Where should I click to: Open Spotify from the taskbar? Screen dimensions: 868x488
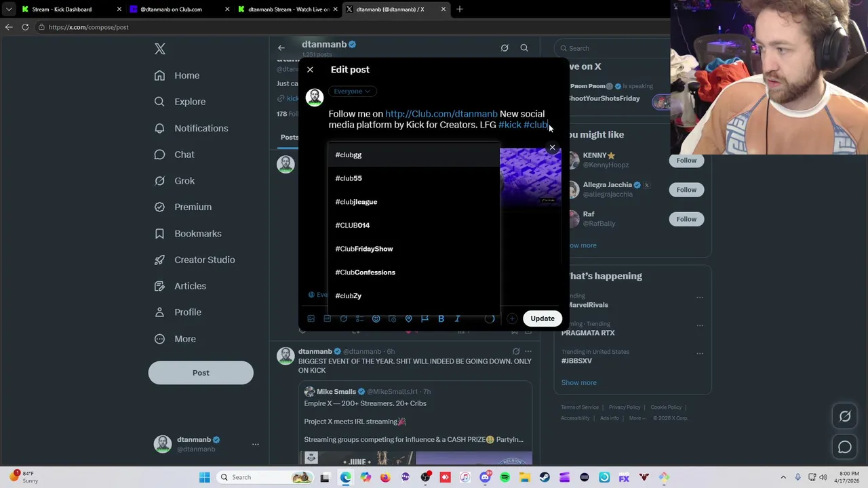(505, 477)
